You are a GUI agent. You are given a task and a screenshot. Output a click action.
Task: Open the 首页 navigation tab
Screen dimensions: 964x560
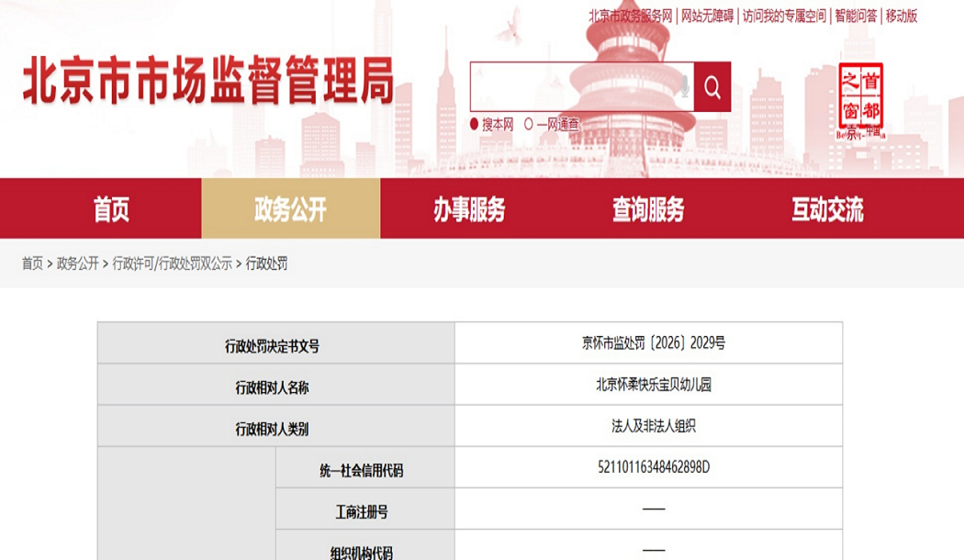click(111, 209)
